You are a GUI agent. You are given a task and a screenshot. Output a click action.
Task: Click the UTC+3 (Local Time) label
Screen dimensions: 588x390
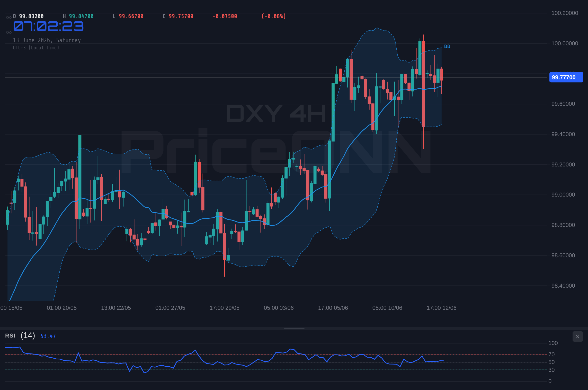pos(36,48)
